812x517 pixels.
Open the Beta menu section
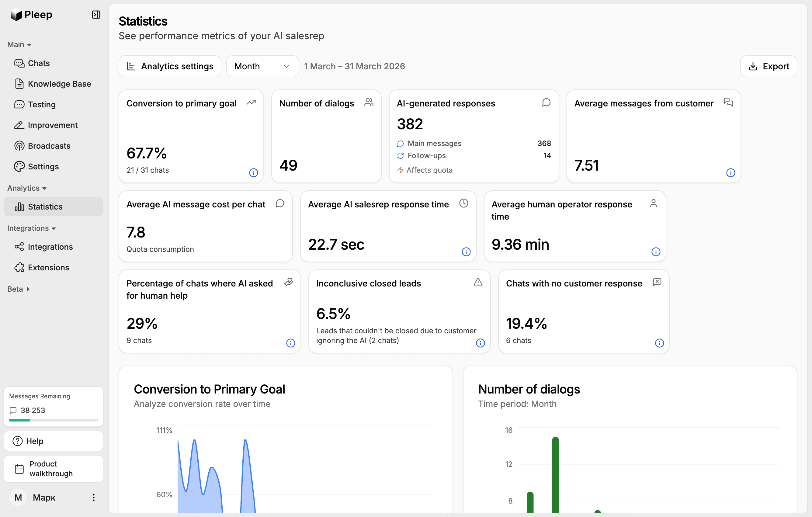19,289
